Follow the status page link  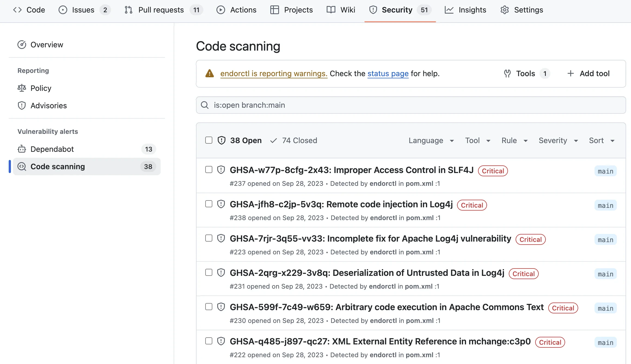(x=388, y=73)
